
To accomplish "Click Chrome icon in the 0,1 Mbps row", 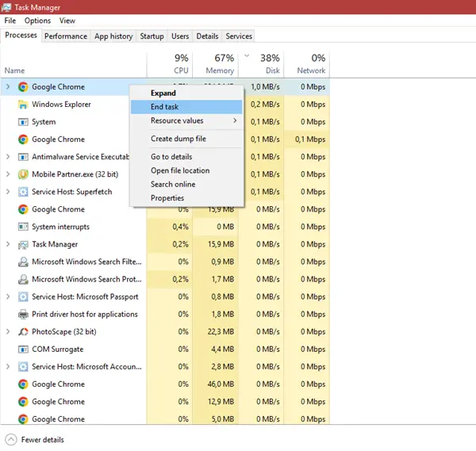I will 23,140.
